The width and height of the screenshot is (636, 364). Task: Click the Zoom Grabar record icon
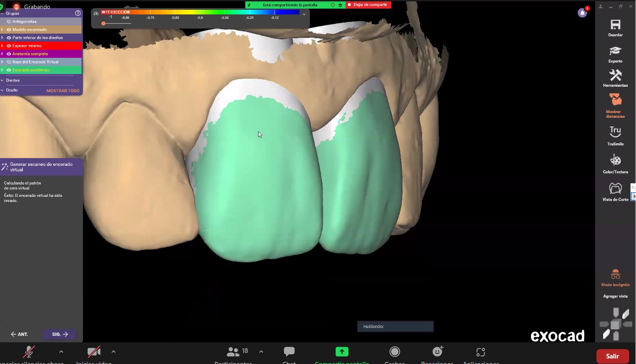coord(394,352)
